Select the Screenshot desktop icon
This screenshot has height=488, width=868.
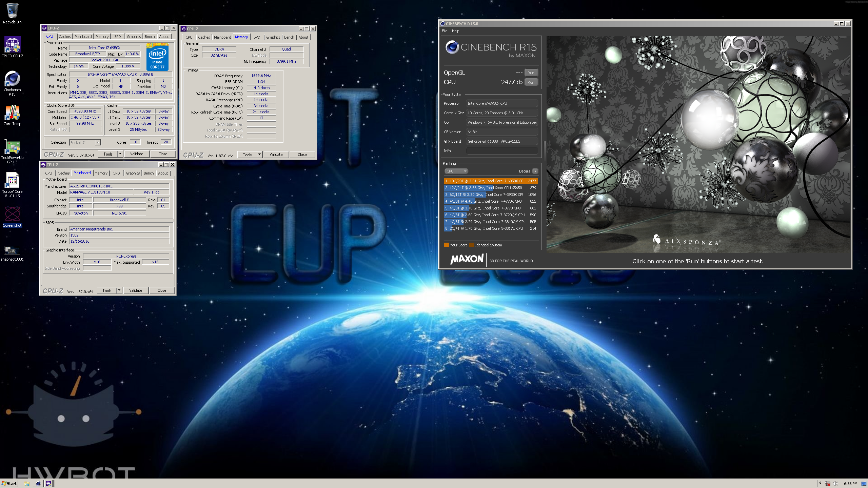coord(12,217)
